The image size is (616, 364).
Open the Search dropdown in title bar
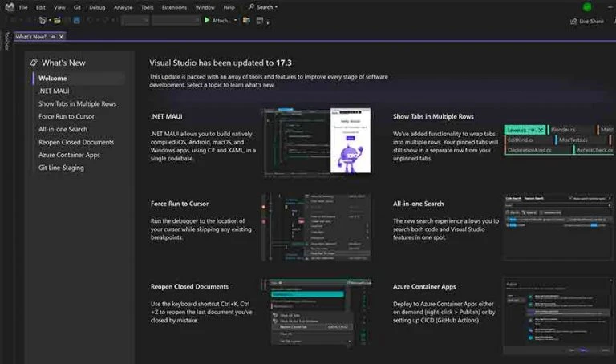click(x=262, y=7)
